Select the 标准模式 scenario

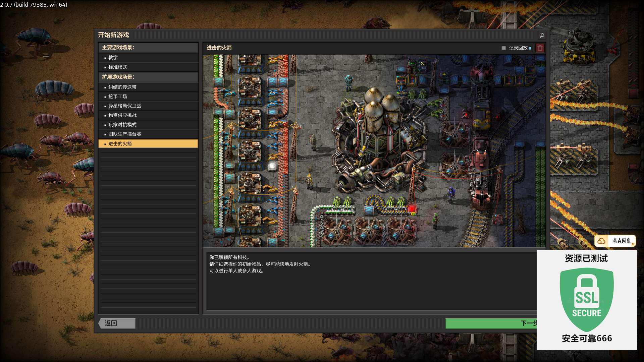tap(148, 67)
